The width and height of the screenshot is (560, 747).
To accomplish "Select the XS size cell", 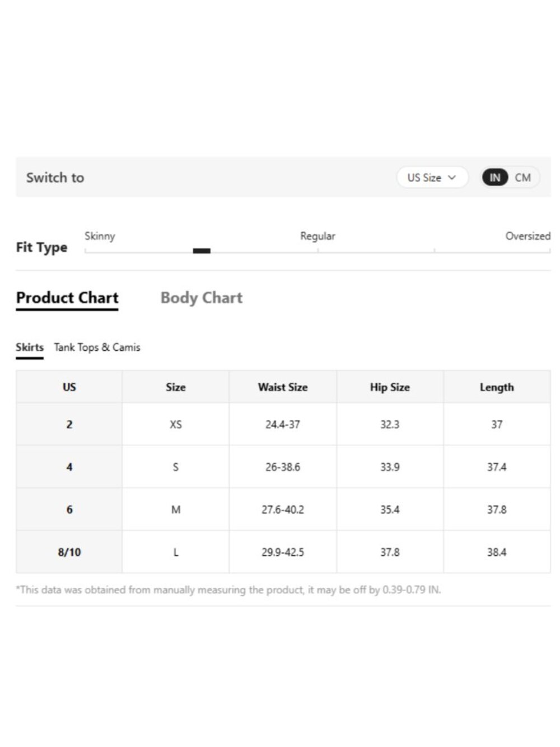I will coord(176,424).
